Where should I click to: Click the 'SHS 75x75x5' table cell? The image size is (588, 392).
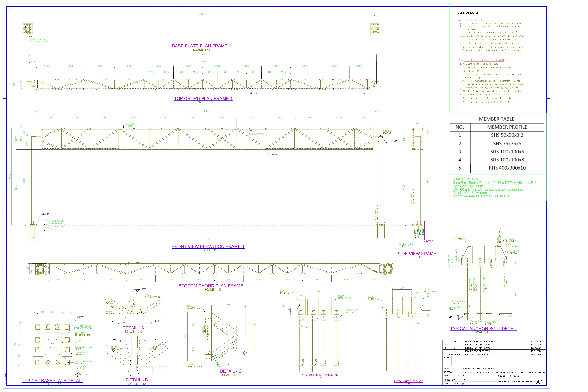[x=507, y=144]
